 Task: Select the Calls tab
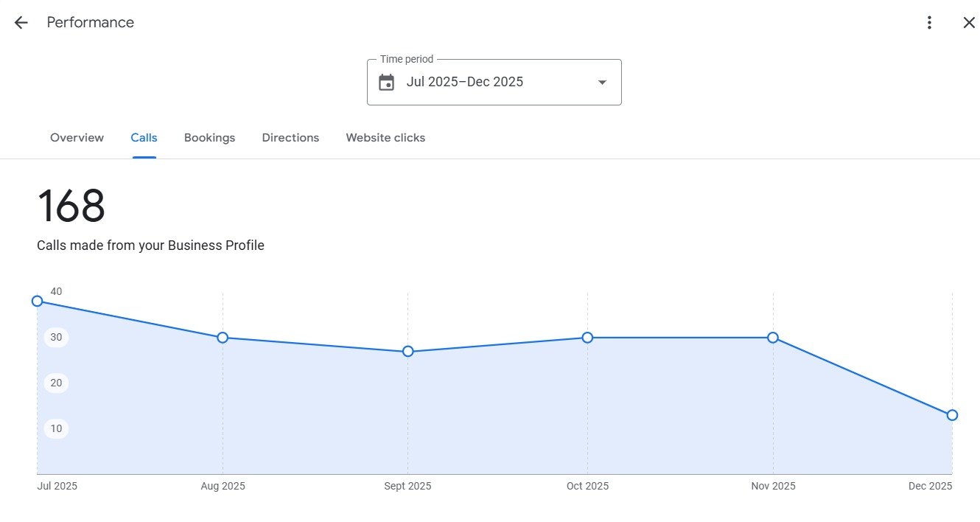[144, 138]
